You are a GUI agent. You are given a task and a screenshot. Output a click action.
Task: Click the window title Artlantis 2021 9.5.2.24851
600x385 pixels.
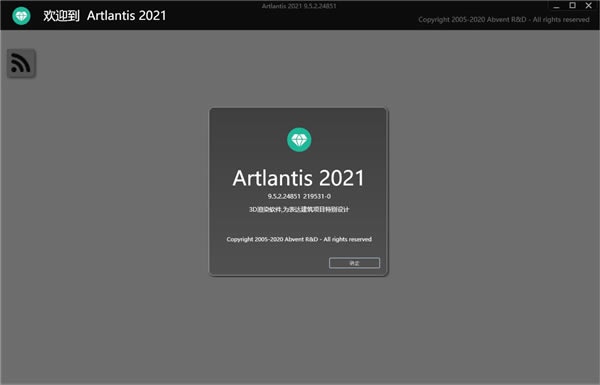[x=299, y=6]
